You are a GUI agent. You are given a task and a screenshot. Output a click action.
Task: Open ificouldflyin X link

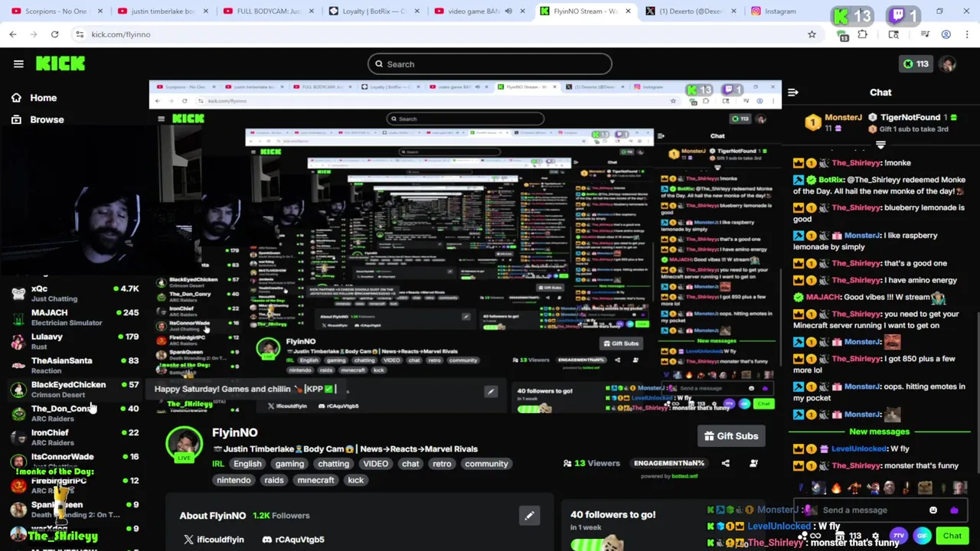214,540
